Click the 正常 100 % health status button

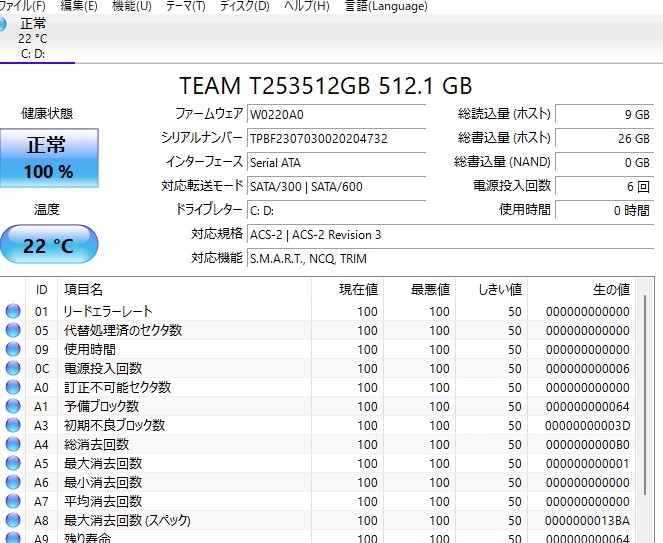coord(48,158)
